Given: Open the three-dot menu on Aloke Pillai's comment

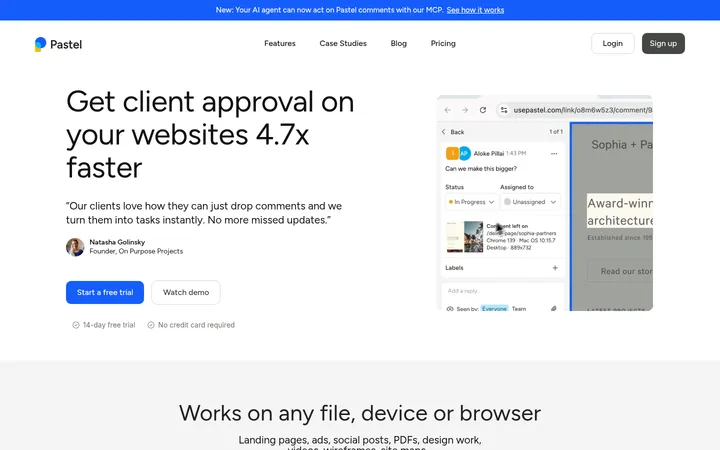Looking at the screenshot, I should tap(554, 154).
